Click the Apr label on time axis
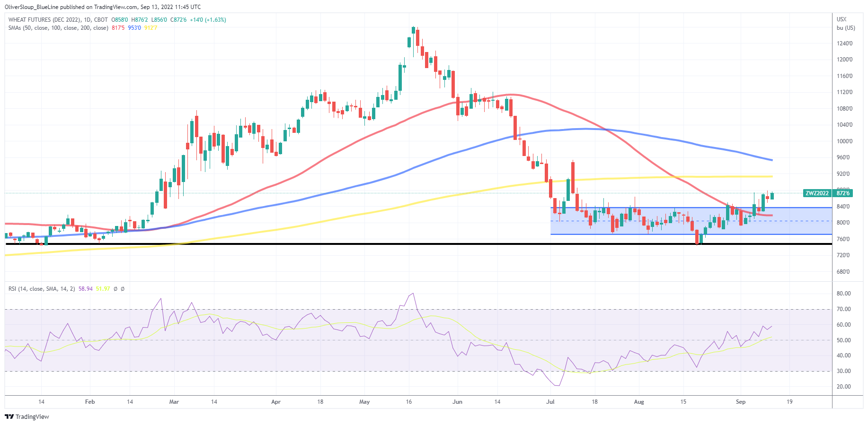868x425 pixels. click(276, 402)
